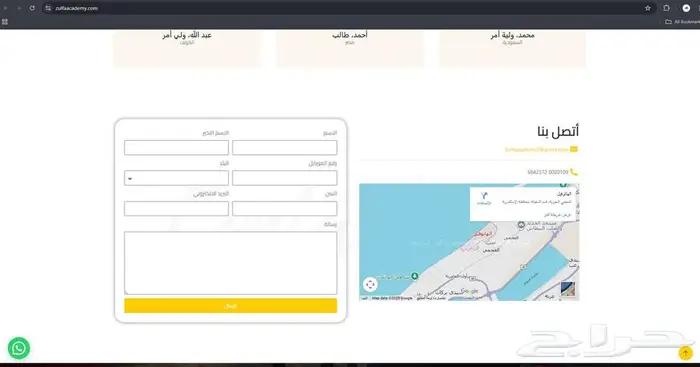Open the site information icon beside the URL
Viewport: 700px width, 367px height.
coord(48,8)
